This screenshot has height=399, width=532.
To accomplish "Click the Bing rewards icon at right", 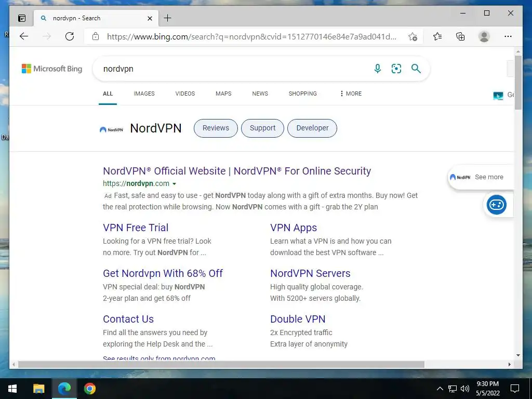I will point(498,96).
